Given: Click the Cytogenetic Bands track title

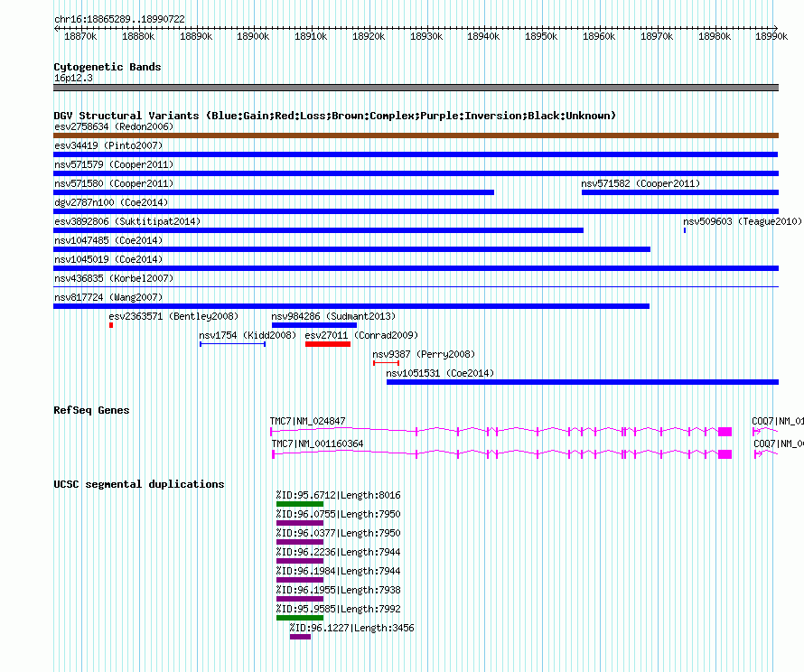Looking at the screenshot, I should [x=108, y=67].
